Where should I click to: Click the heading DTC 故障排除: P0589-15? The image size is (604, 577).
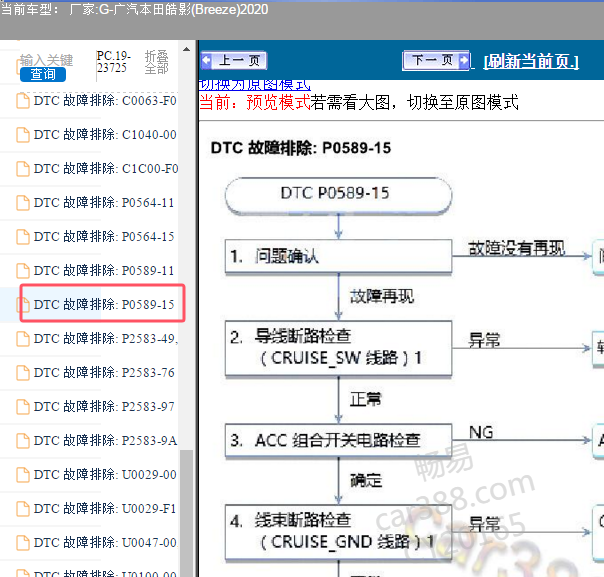301,148
